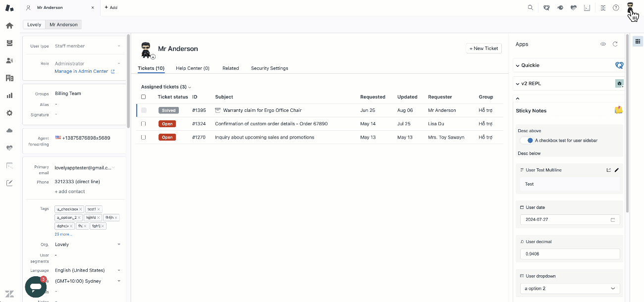Remove the u_checkbox tag
This screenshot has width=644, height=302.
(81, 209)
